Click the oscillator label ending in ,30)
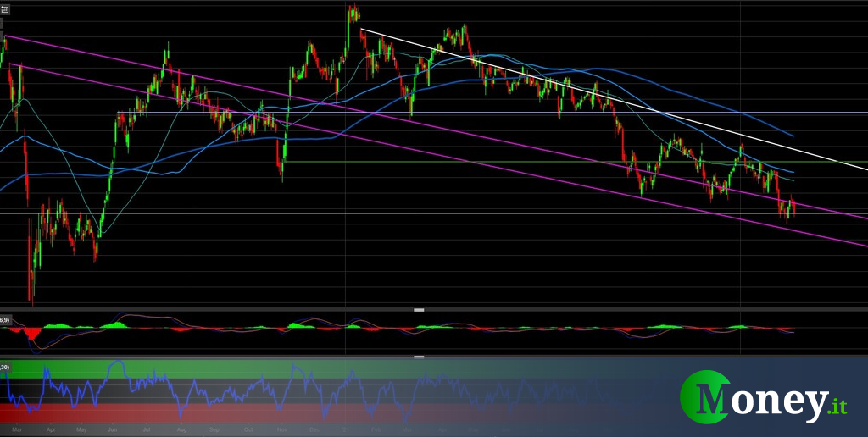This screenshot has width=868, height=437. pos(4,368)
